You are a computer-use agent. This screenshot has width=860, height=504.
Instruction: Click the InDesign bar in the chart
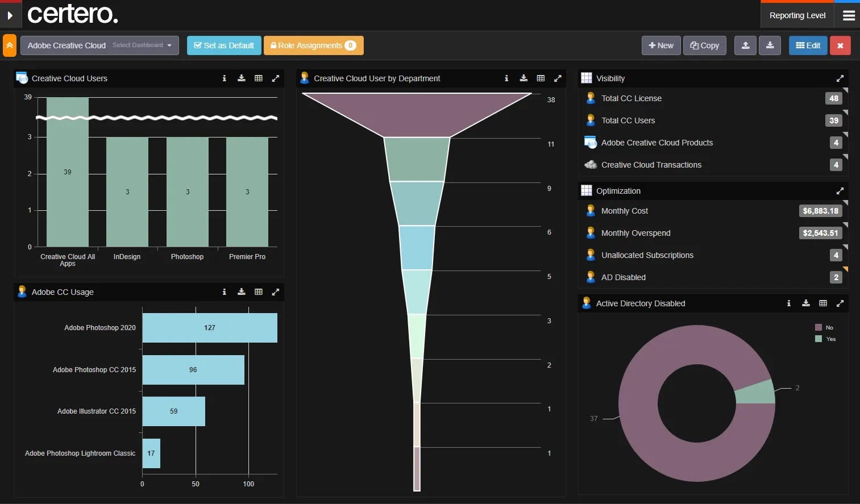127,192
